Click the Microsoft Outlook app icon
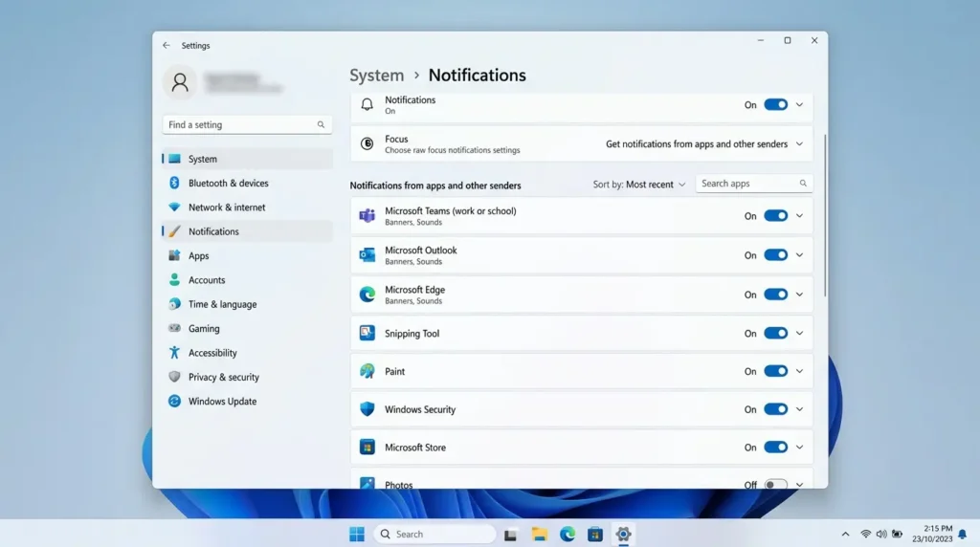Viewport: 980px width, 547px height. click(x=367, y=254)
